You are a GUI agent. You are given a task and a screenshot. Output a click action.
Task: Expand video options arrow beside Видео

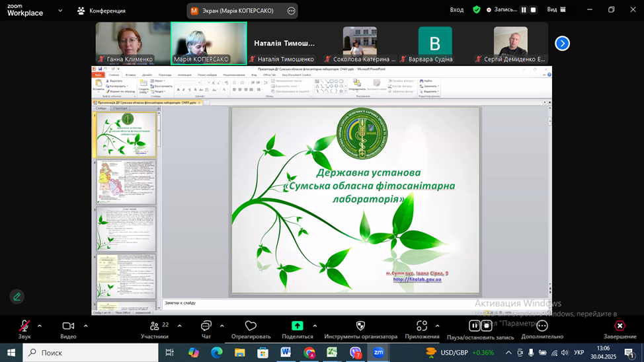(86, 326)
